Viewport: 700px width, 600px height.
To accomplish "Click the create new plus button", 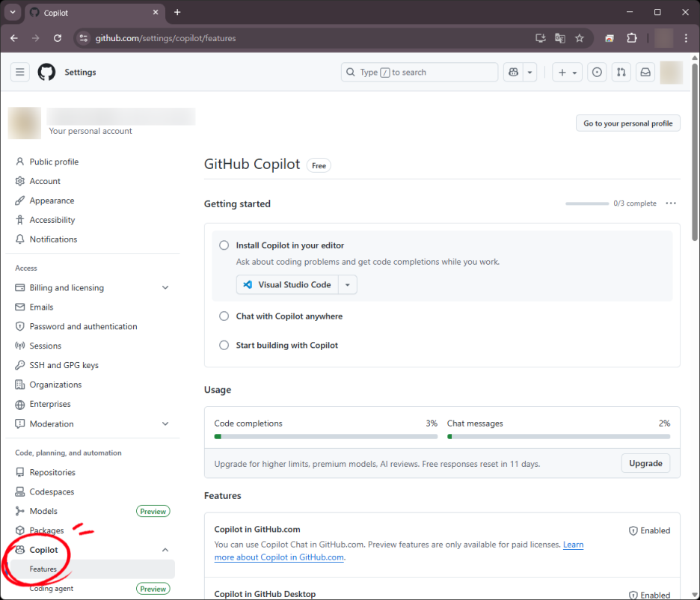I will (x=567, y=72).
